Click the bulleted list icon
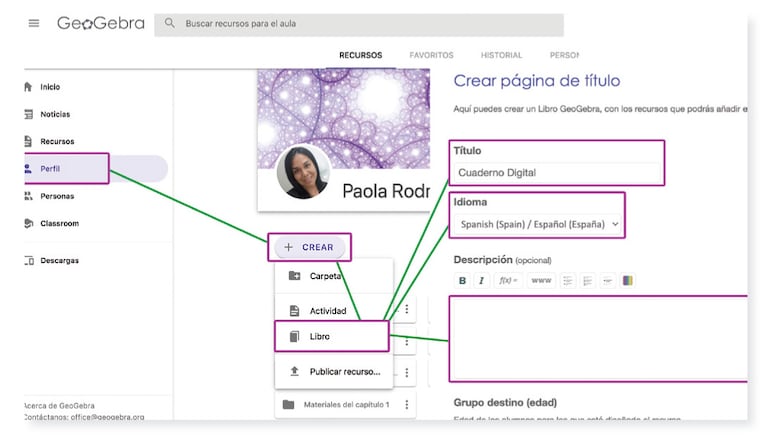770x441 pixels. pos(568,281)
